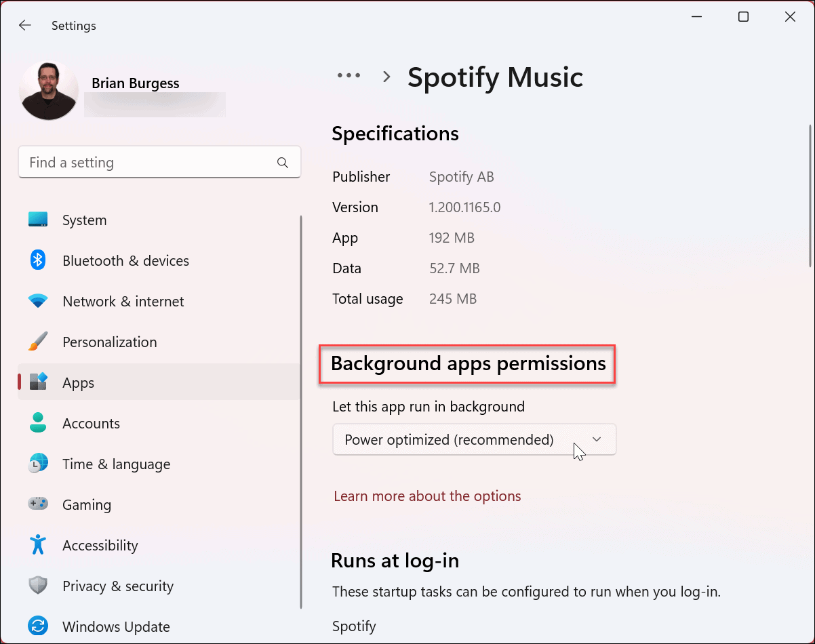Click the 52.7 MB data value
Screen dimensions: 815x644
(454, 268)
